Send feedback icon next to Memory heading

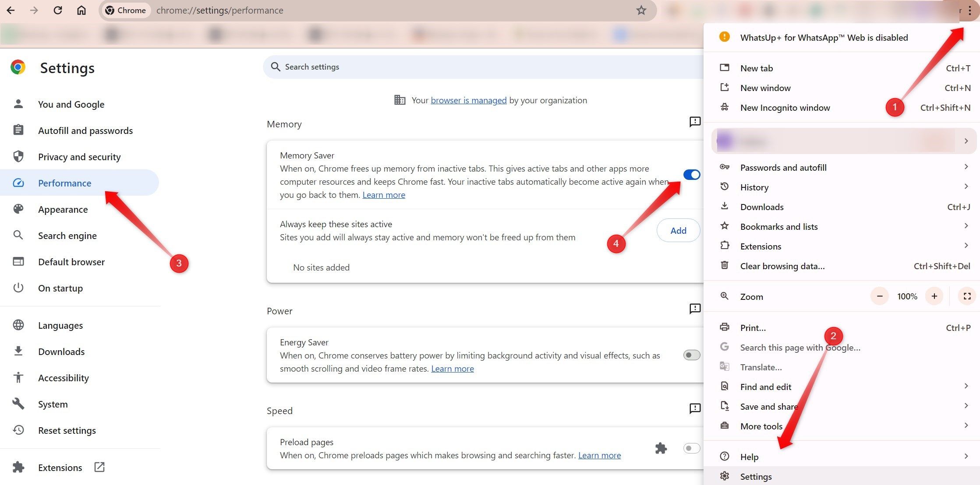click(x=695, y=122)
